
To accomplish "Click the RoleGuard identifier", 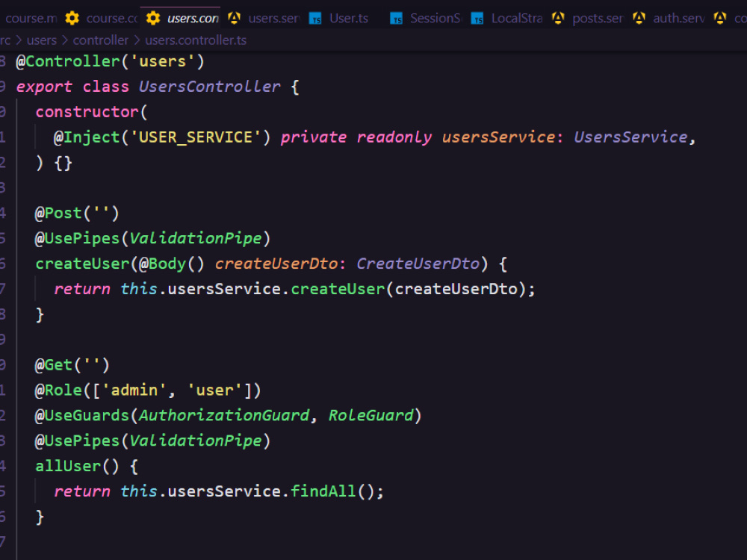I will (x=371, y=415).
